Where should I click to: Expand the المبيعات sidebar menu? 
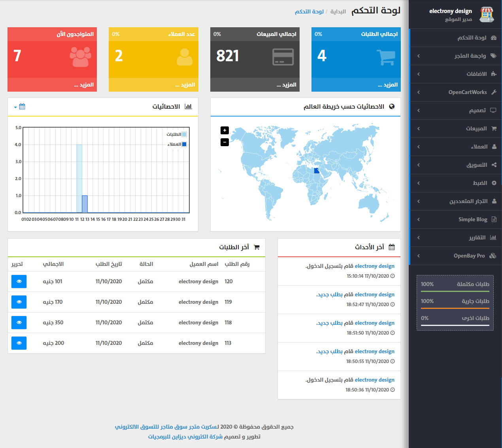click(x=456, y=128)
